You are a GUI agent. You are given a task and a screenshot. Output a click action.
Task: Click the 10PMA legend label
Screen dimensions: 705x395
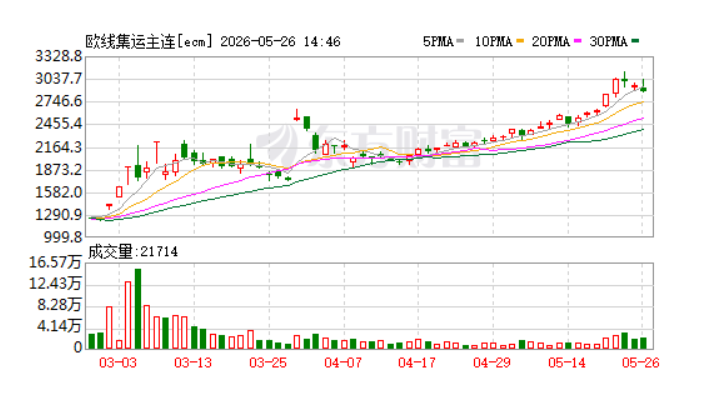493,42
